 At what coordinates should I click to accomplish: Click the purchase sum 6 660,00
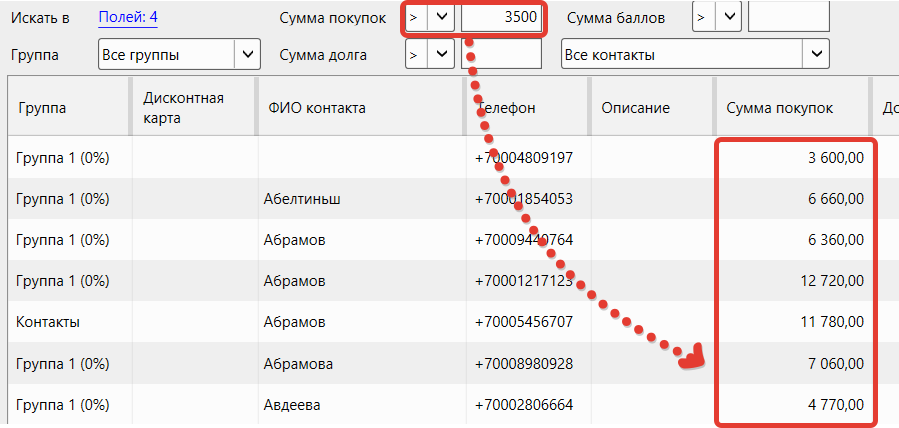click(x=836, y=199)
